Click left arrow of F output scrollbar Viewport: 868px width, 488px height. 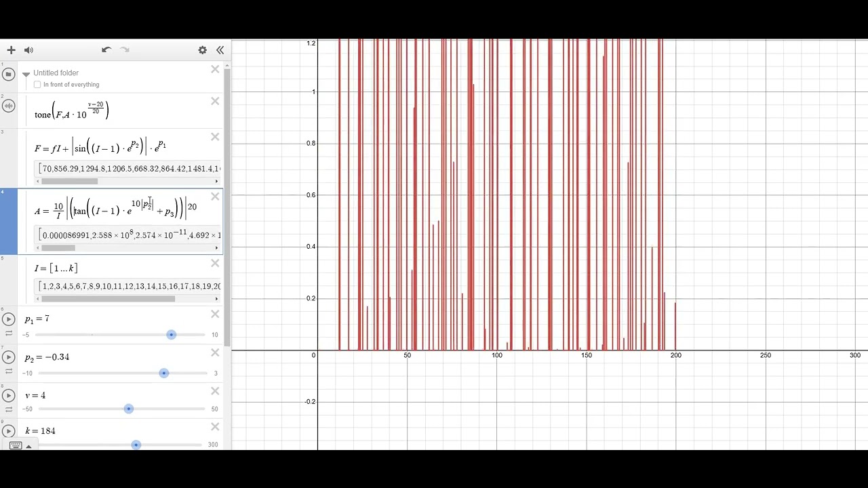[38, 182]
